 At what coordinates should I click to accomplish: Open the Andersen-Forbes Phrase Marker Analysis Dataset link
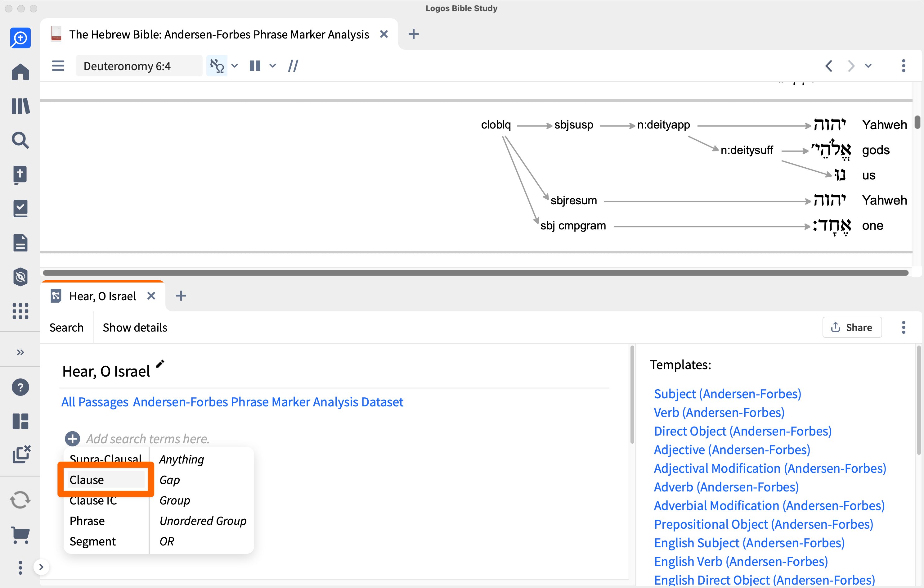(268, 402)
